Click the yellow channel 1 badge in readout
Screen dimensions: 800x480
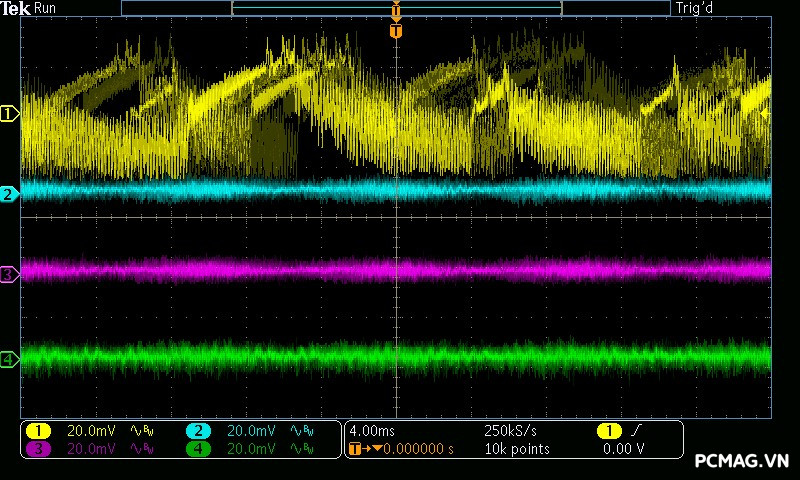click(x=38, y=430)
